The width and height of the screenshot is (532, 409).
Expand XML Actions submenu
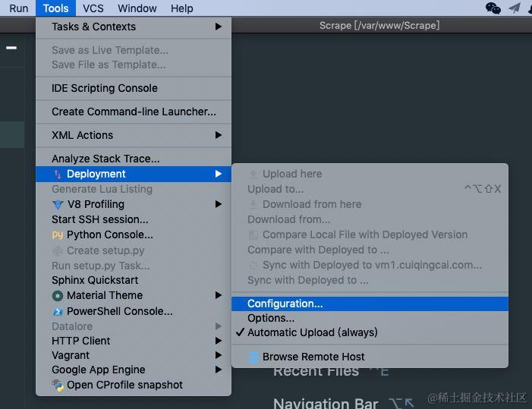point(134,135)
